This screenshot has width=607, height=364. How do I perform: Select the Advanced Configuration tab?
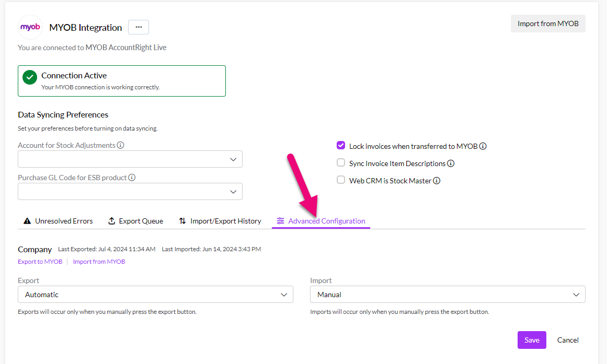[321, 221]
